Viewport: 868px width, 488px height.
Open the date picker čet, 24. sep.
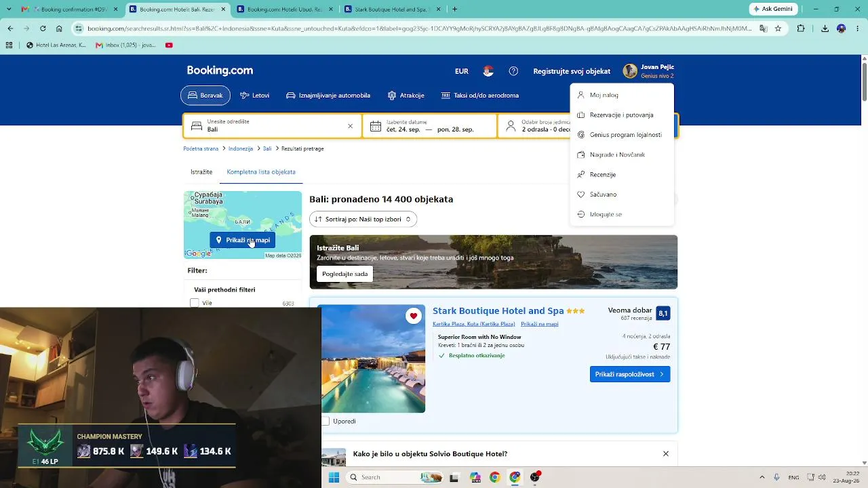click(430, 126)
